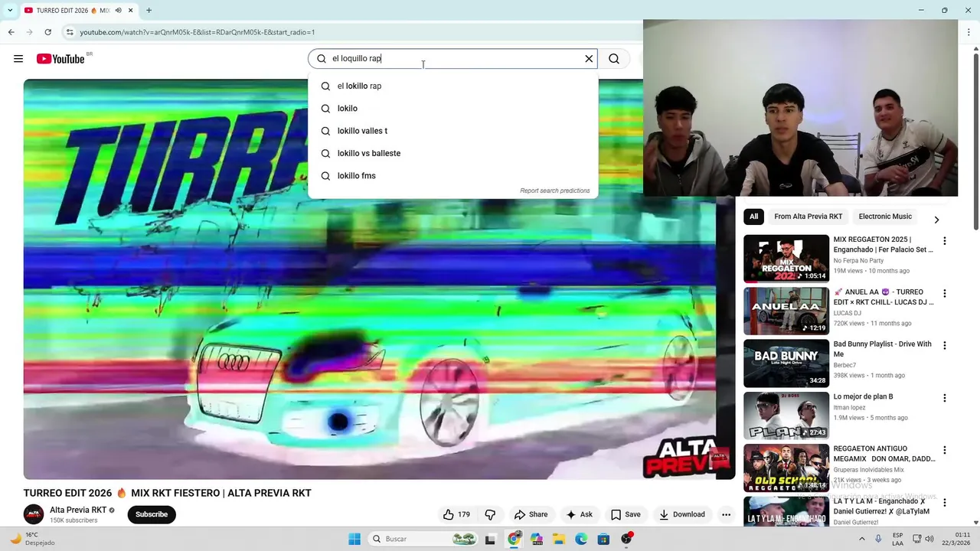Open Chrome from the taskbar

click(x=514, y=539)
